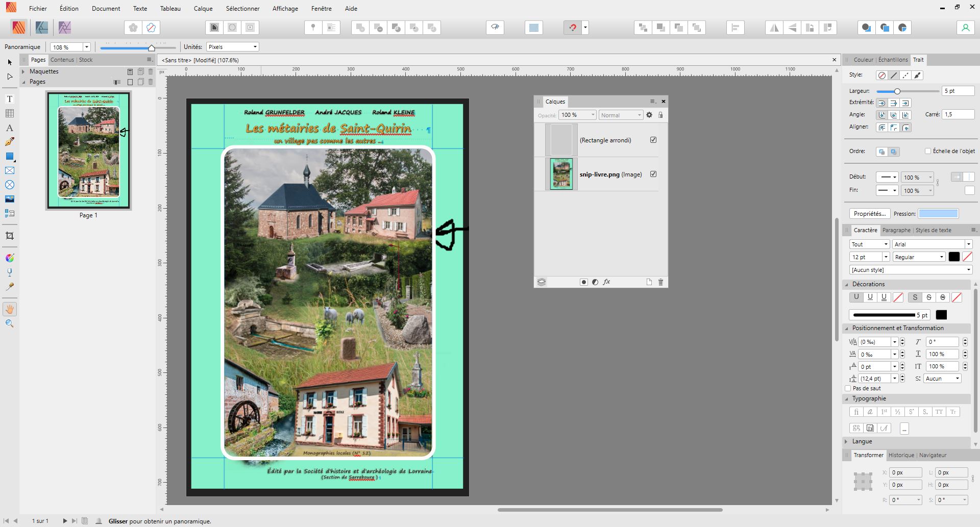Click the Largeur stroke width slider
Image resolution: width=980 pixels, height=527 pixels.
click(908, 91)
